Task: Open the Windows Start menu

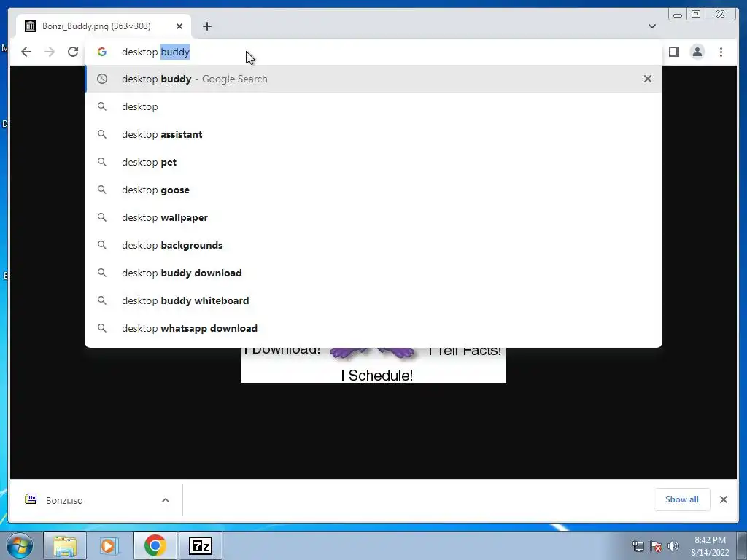Action: point(20,545)
